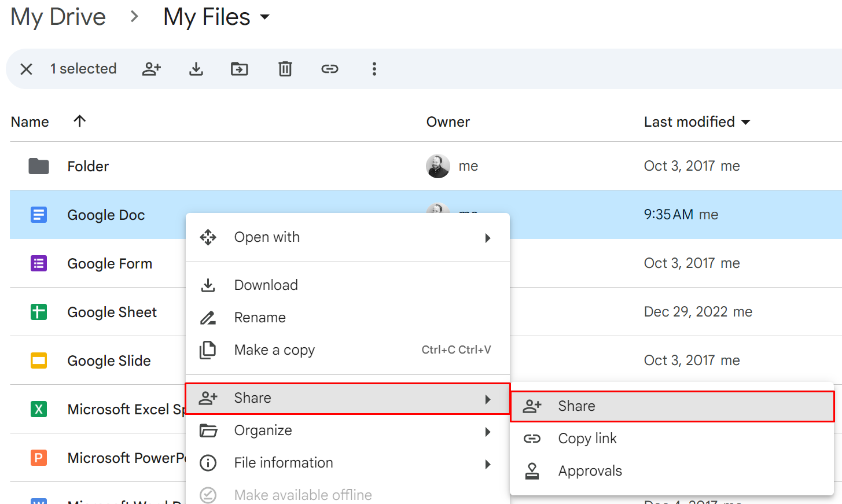The width and height of the screenshot is (842, 504).
Task: Choose Make a copy from the context menu
Action: [x=348, y=350]
